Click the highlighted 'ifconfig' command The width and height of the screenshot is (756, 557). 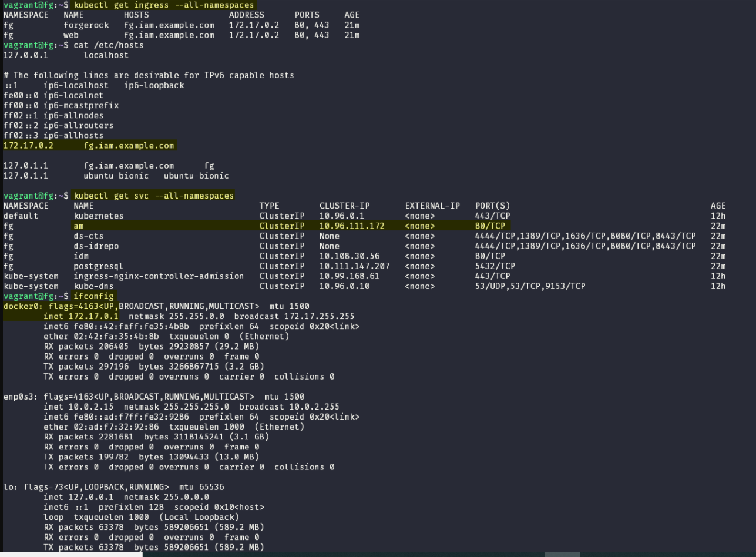click(94, 296)
